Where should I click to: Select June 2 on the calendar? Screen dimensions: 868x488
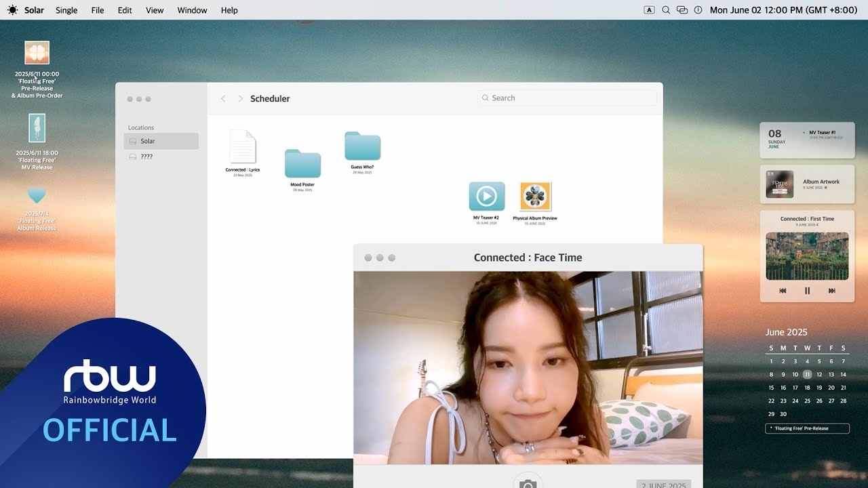tap(783, 361)
